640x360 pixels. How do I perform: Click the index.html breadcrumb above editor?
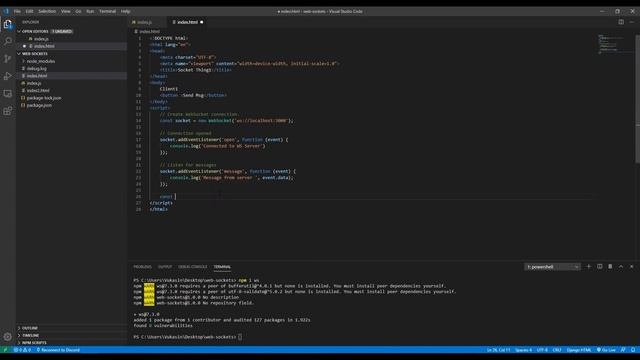pyautogui.click(x=147, y=31)
